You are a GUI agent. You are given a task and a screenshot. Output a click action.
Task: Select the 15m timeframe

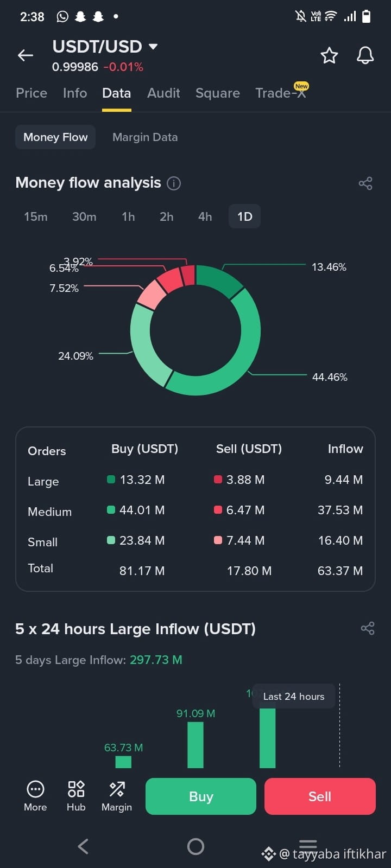pyautogui.click(x=36, y=216)
